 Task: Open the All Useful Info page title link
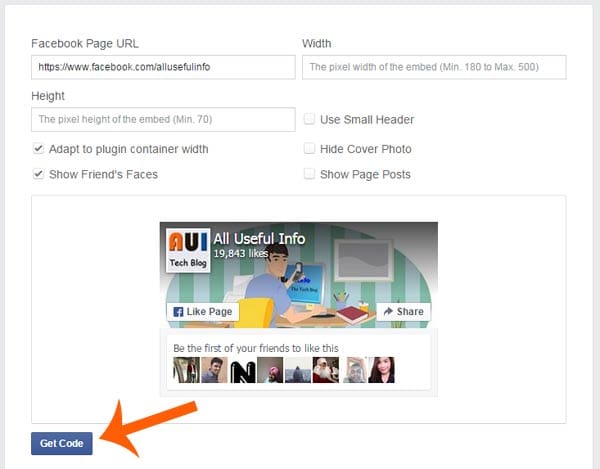pyautogui.click(x=259, y=239)
